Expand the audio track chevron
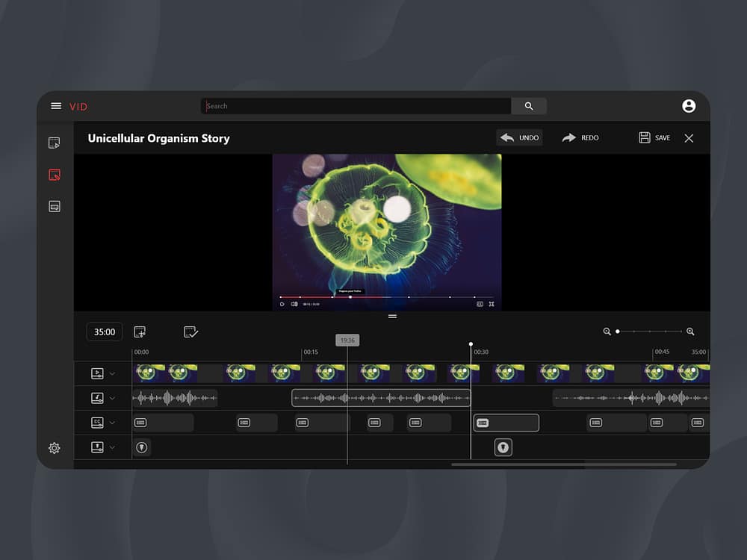This screenshot has height=560, width=747. click(113, 398)
